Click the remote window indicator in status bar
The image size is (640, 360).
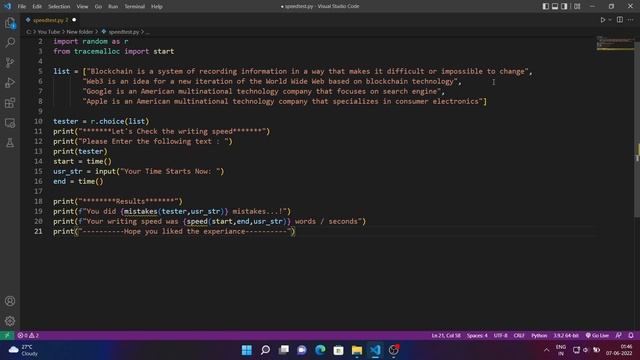point(7,336)
